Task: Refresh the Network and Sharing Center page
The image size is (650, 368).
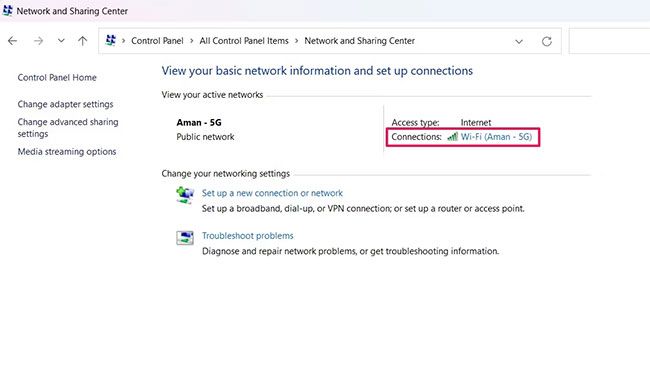Action: click(546, 41)
